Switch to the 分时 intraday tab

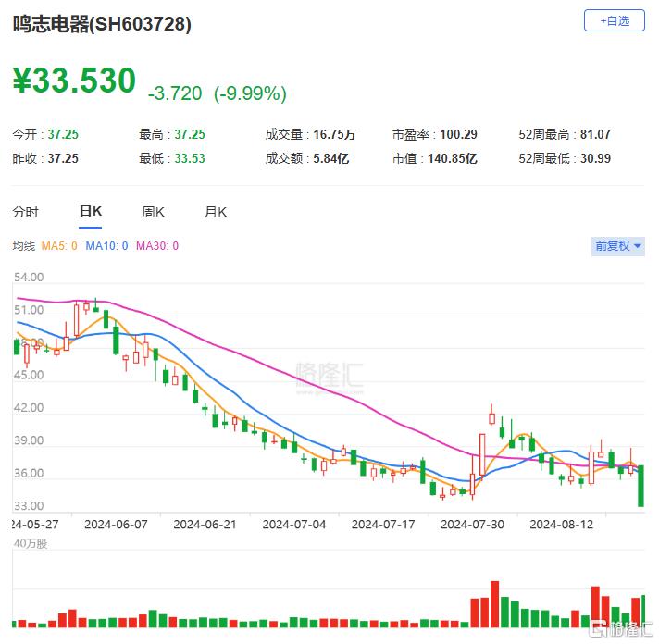click(x=25, y=212)
